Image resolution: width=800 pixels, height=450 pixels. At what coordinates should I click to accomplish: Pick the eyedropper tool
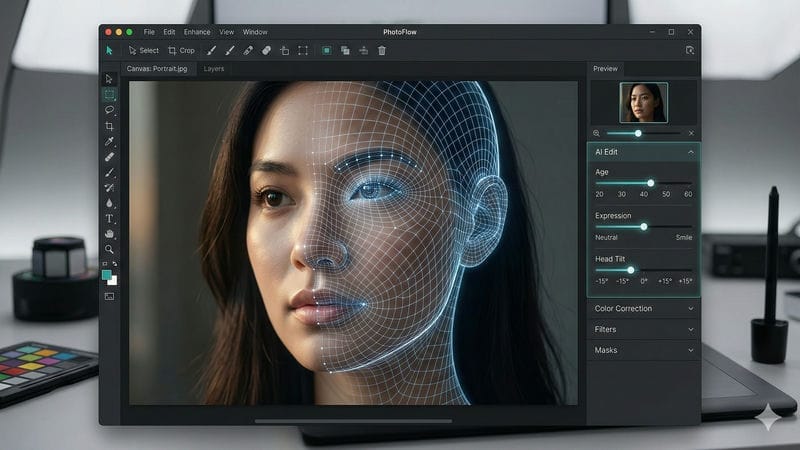(109, 141)
